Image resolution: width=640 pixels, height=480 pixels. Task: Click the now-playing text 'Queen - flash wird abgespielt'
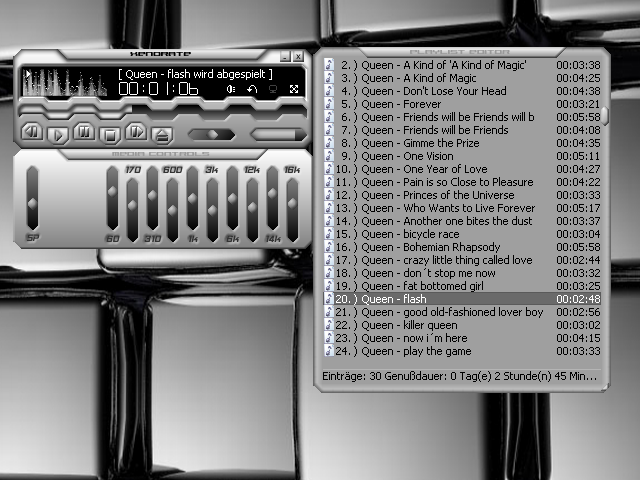(x=196, y=74)
